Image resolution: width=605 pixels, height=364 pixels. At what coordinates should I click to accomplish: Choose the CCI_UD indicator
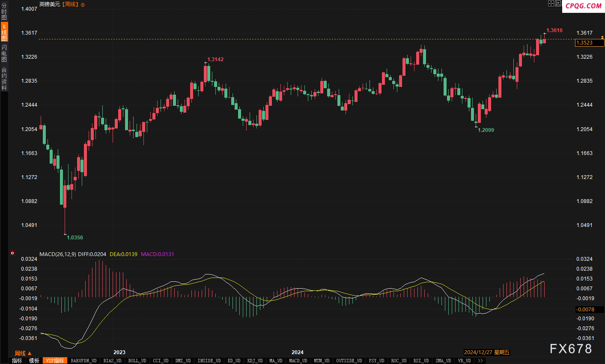[x=161, y=361]
